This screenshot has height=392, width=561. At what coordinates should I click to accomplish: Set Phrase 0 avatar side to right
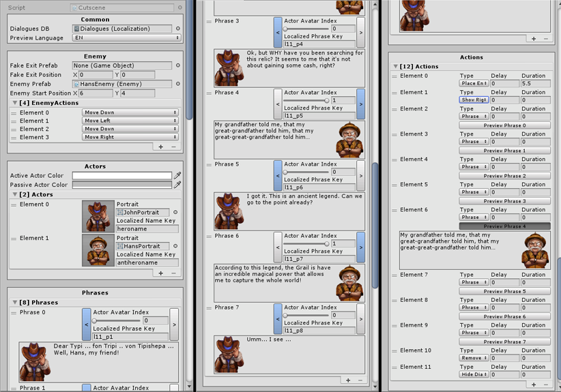point(174,325)
